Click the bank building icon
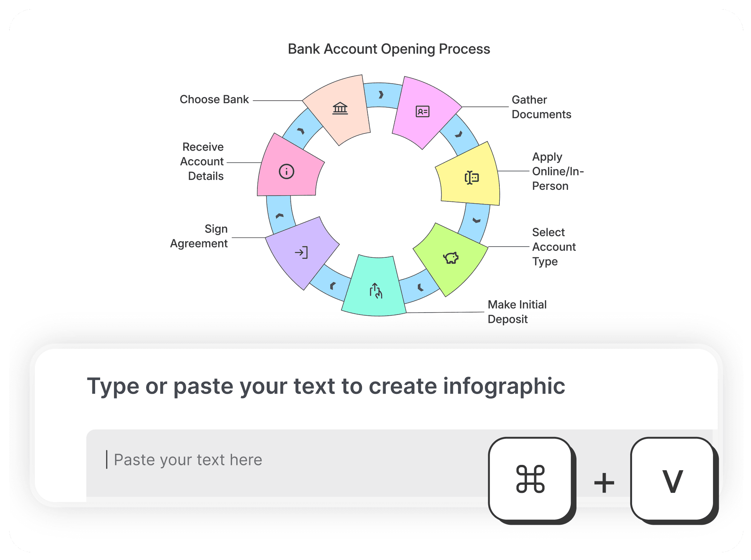 [x=340, y=109]
